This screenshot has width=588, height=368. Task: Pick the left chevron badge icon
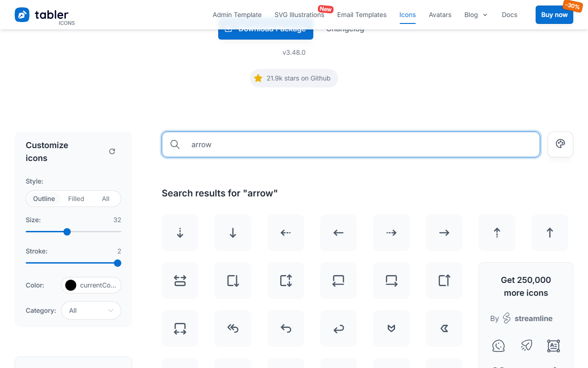(x=444, y=328)
